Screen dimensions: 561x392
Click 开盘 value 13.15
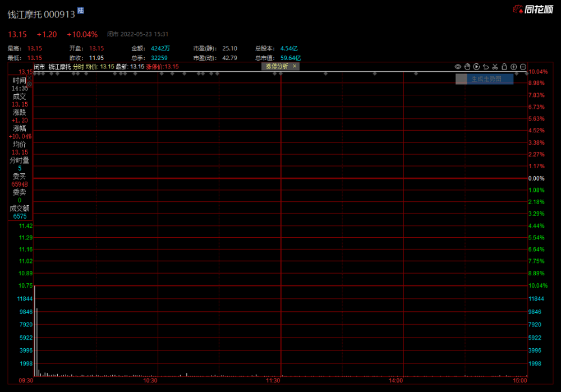pos(96,48)
